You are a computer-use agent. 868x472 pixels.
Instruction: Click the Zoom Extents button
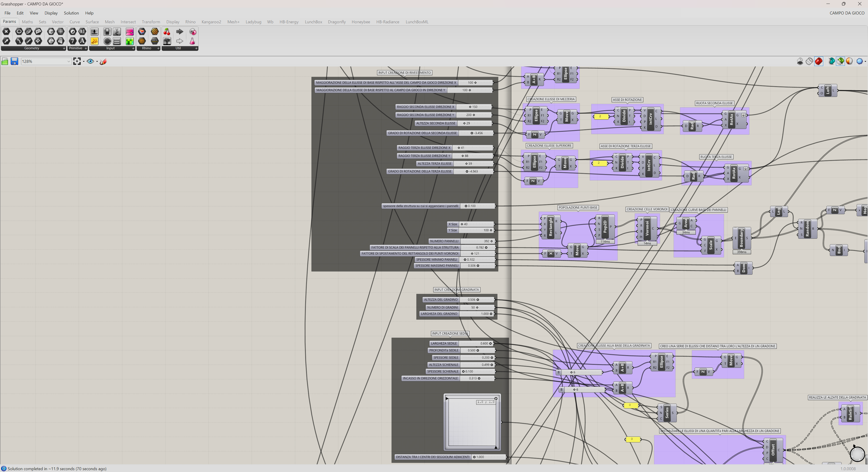(77, 61)
